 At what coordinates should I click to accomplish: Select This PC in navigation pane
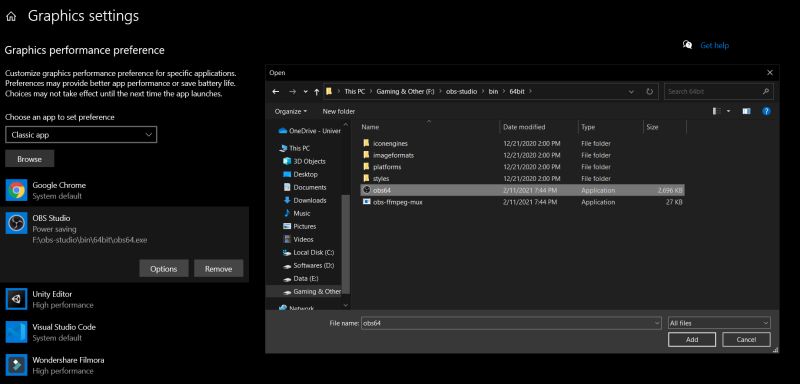(x=295, y=148)
